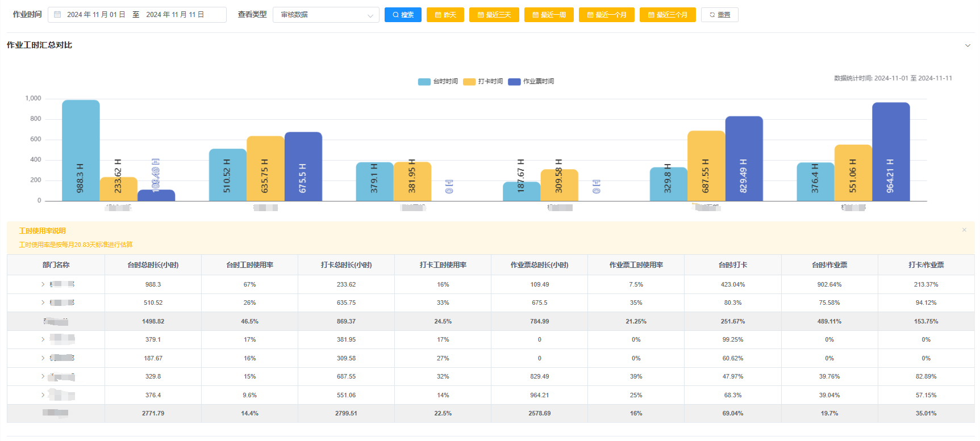Image resolution: width=980 pixels, height=441 pixels.
Task: Click the 部门名称 column header
Action: [56, 265]
